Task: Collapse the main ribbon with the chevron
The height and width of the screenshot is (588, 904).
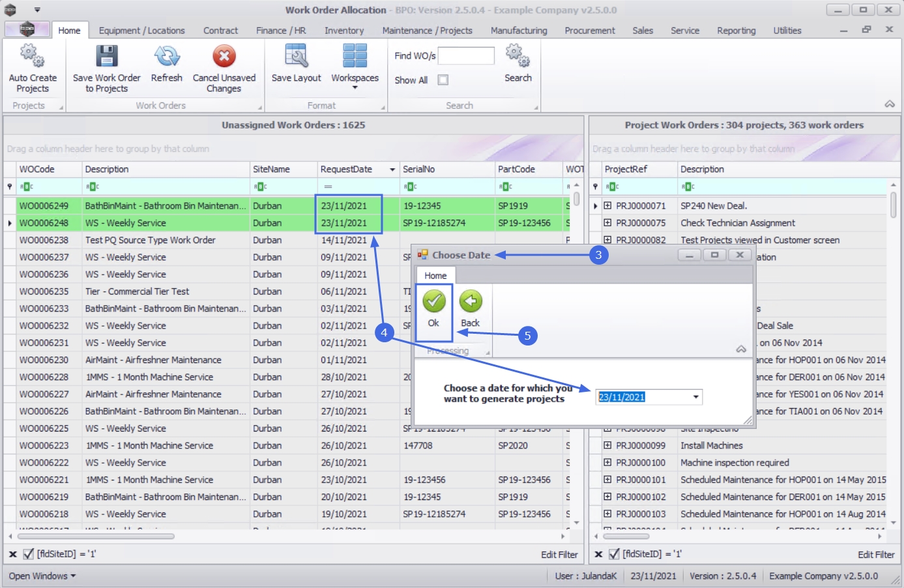Action: click(x=890, y=104)
